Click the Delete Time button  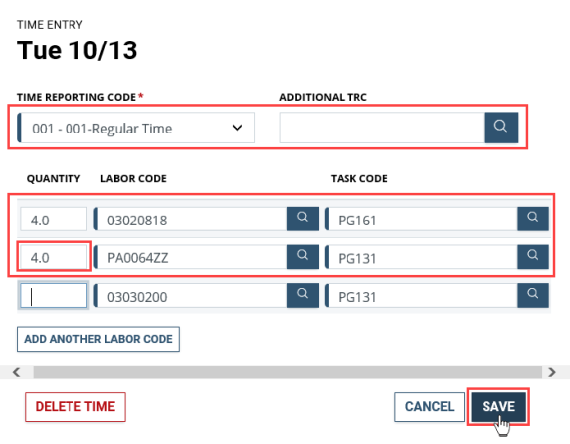point(75,407)
